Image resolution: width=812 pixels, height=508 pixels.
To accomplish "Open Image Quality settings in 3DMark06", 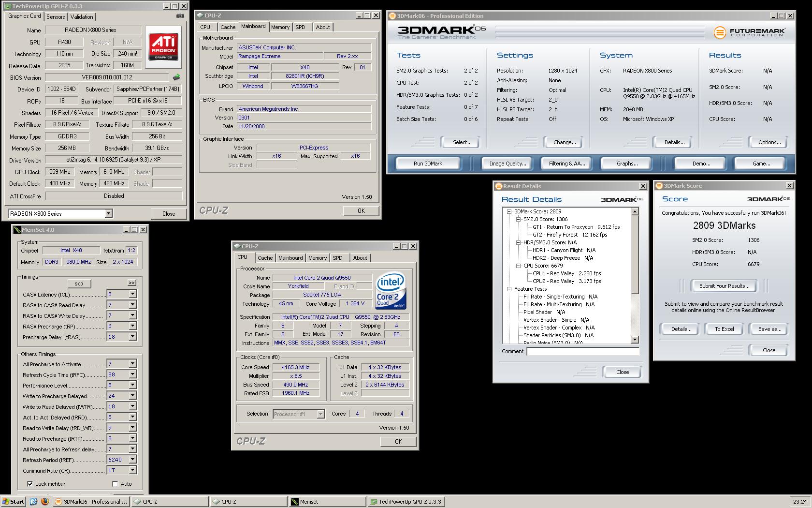I will [507, 164].
